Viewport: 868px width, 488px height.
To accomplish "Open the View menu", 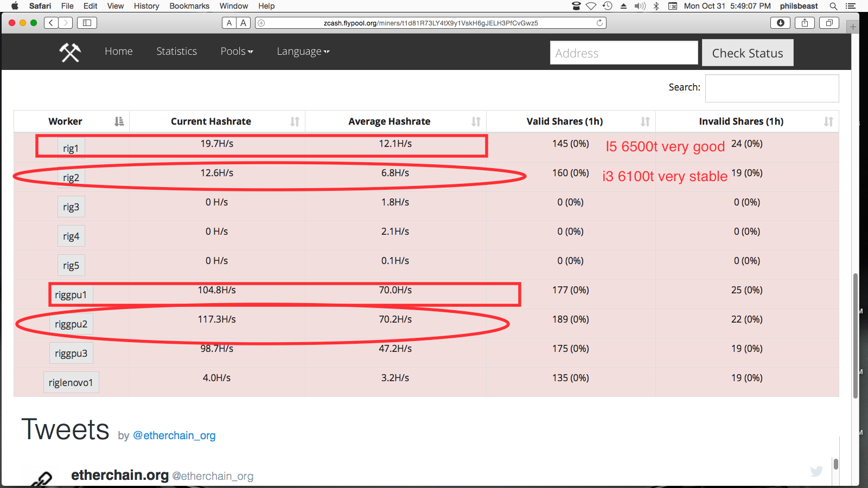I will tap(116, 6).
